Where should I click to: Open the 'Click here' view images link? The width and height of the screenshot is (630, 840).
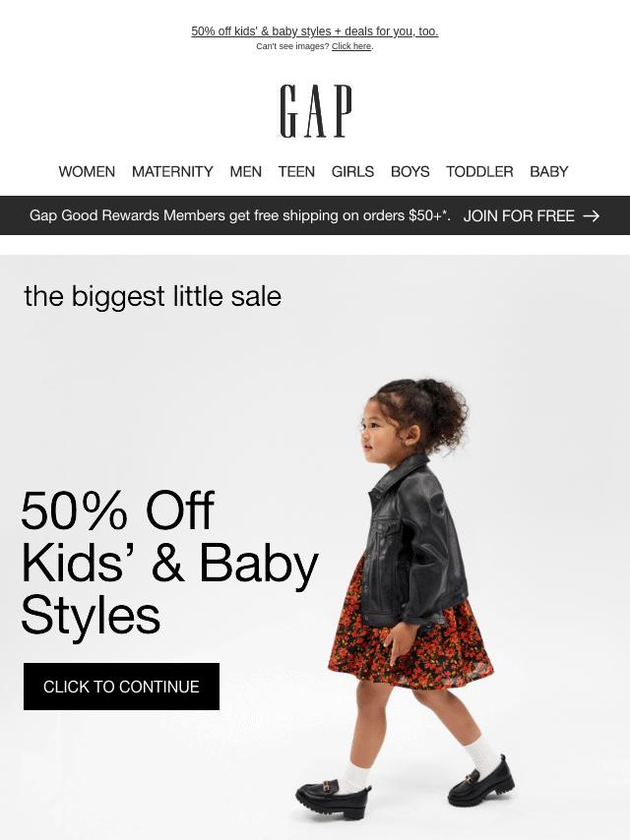pos(351,46)
